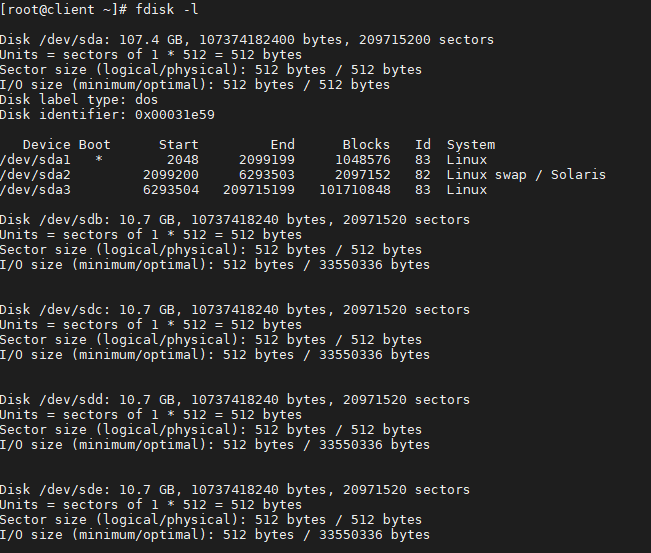The image size is (651, 553).
Task: Click the Disk /dev/sdd header line
Action: pos(235,400)
